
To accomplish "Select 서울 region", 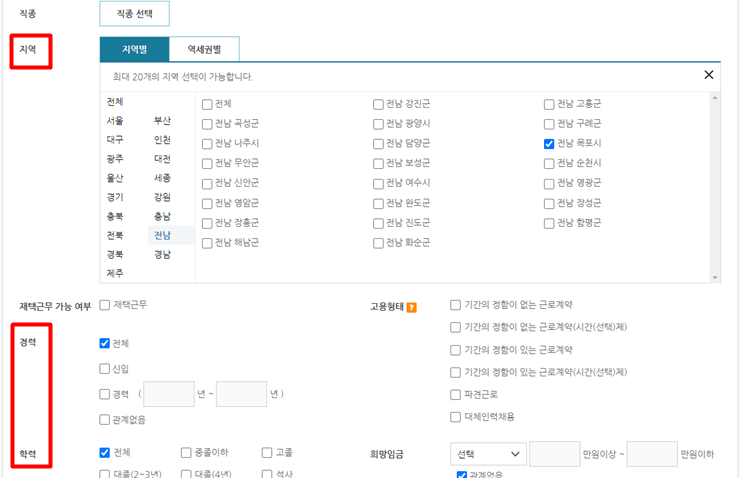I will (x=115, y=121).
